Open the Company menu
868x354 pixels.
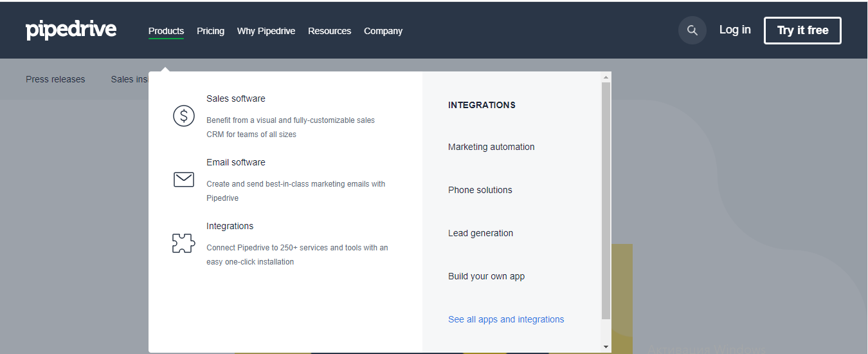383,31
